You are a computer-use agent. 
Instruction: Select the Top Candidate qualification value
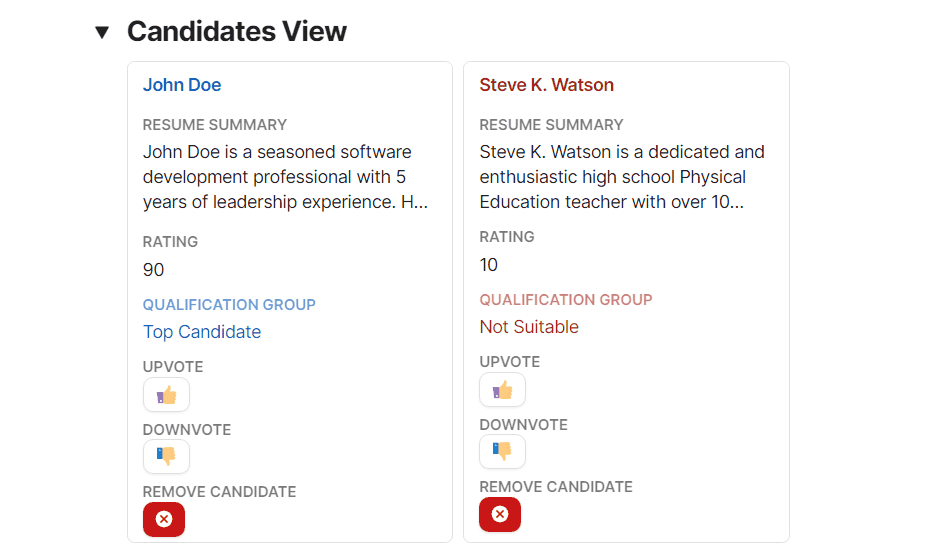pyautogui.click(x=202, y=332)
